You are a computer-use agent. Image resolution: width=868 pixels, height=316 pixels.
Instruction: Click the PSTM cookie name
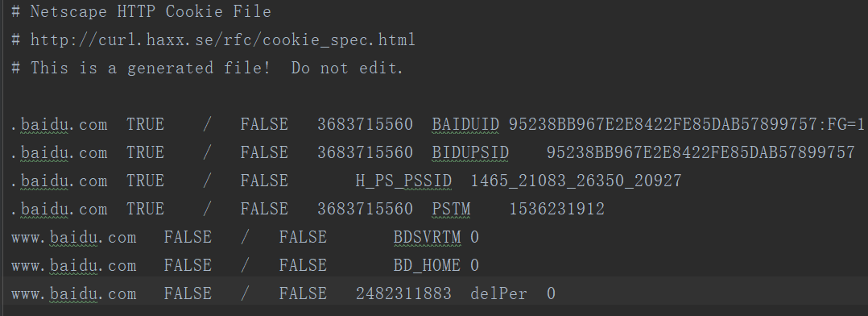click(x=451, y=210)
